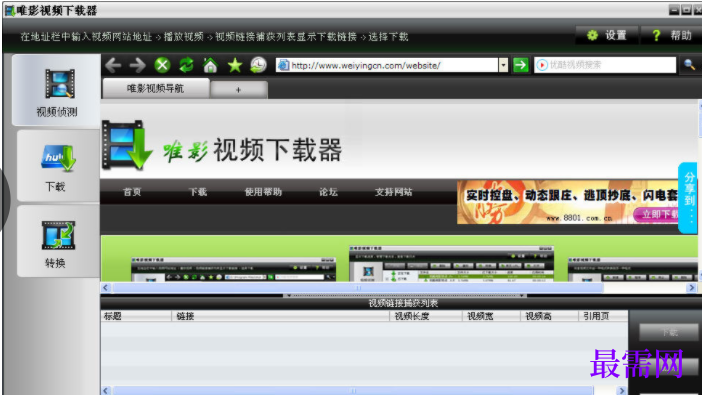702x395 pixels.
Task: Open the browsing history clock icon
Action: point(258,65)
